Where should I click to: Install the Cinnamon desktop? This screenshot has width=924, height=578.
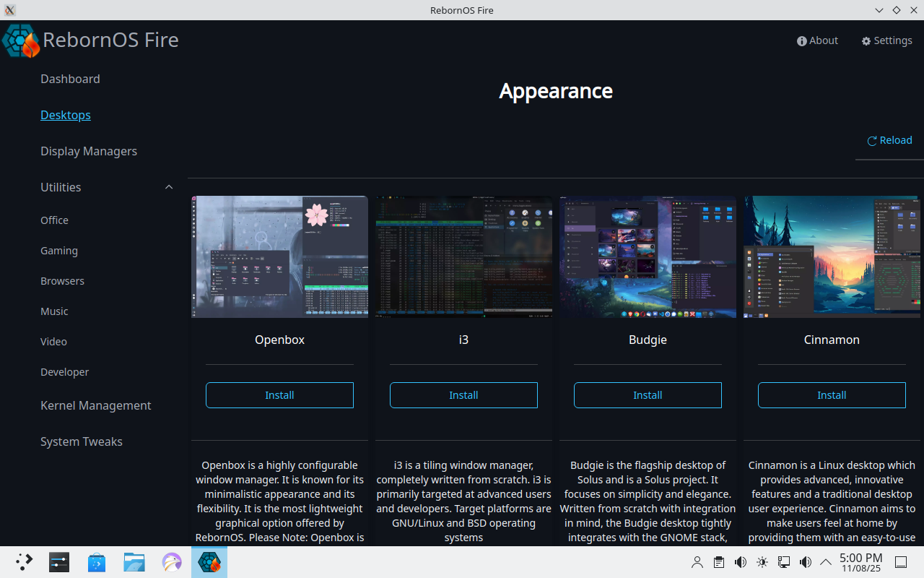[x=832, y=395]
